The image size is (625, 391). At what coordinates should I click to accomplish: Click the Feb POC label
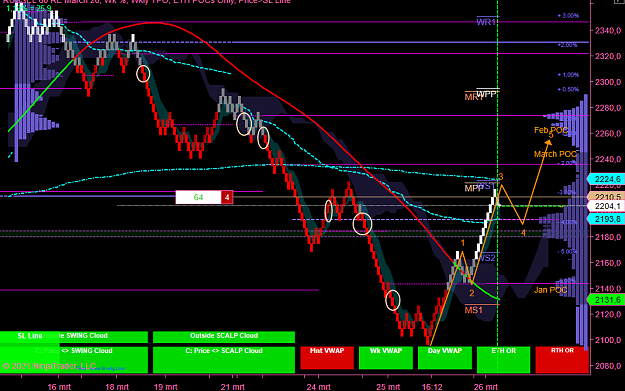551,130
